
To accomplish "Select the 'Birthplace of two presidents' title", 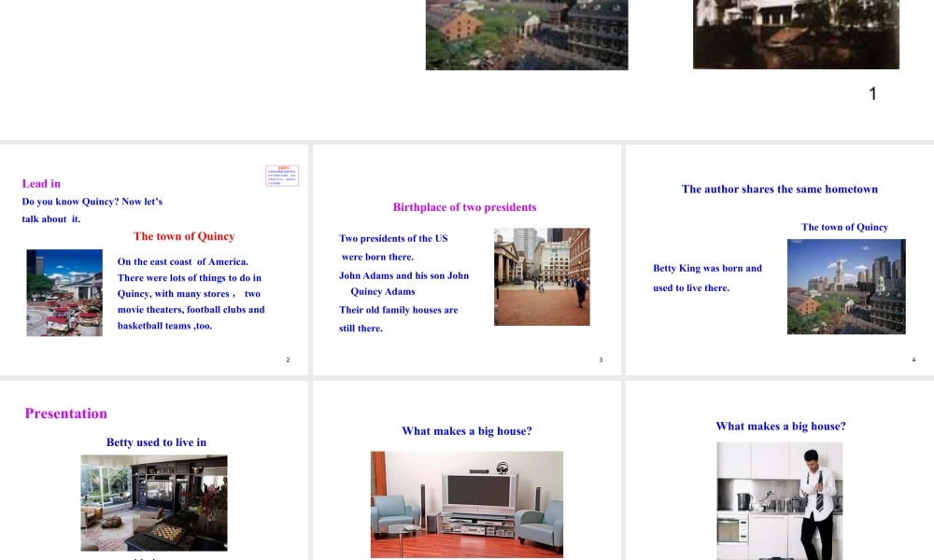I will pyautogui.click(x=464, y=207).
